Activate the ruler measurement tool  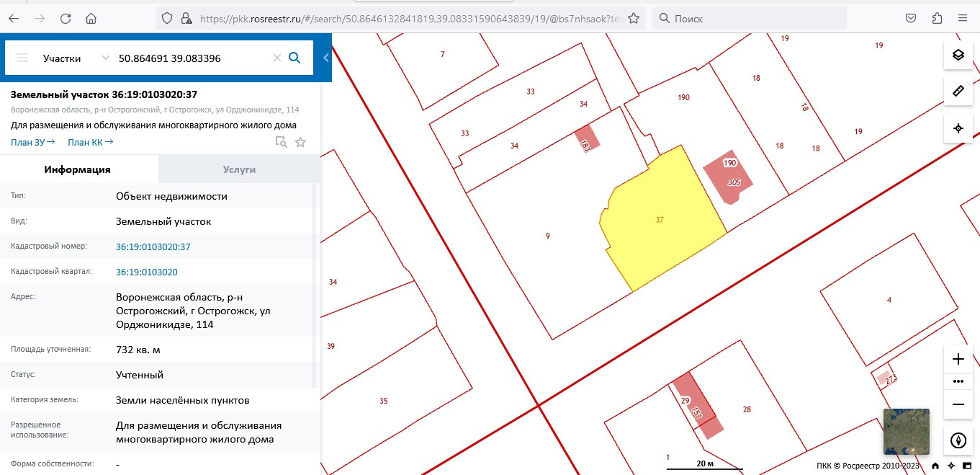click(958, 92)
